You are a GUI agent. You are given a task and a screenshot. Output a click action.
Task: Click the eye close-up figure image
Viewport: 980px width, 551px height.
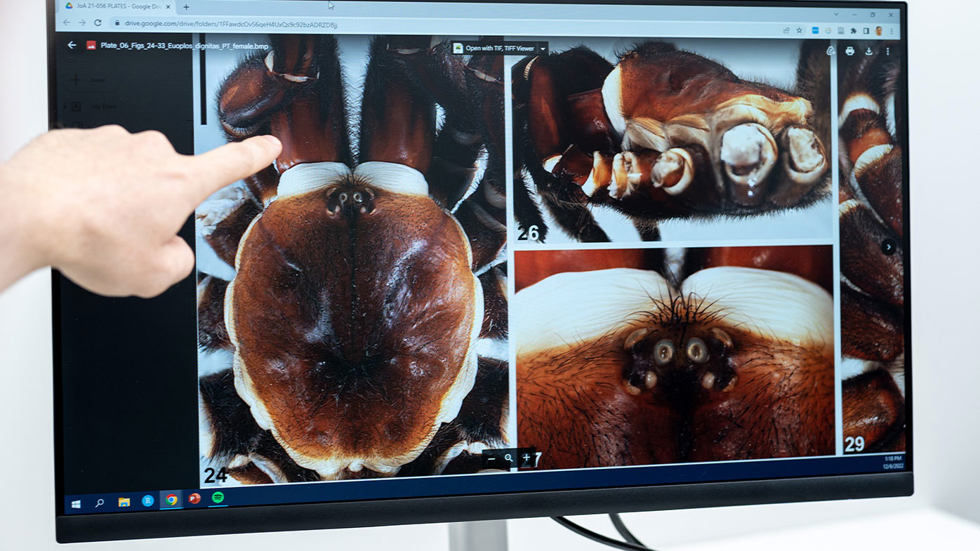coord(675,357)
